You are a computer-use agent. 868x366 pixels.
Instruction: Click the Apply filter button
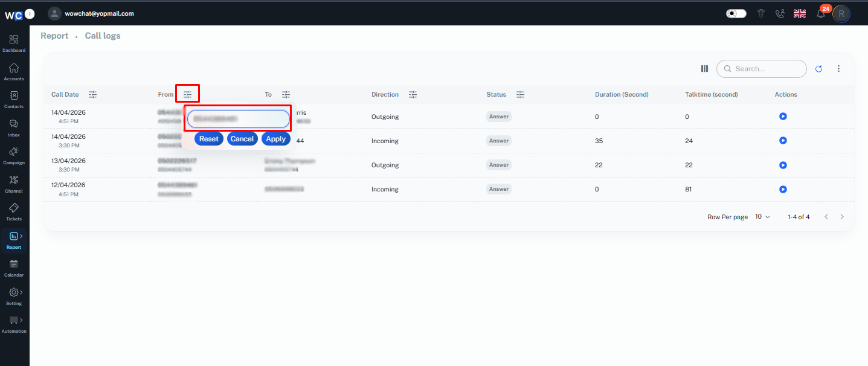(276, 139)
